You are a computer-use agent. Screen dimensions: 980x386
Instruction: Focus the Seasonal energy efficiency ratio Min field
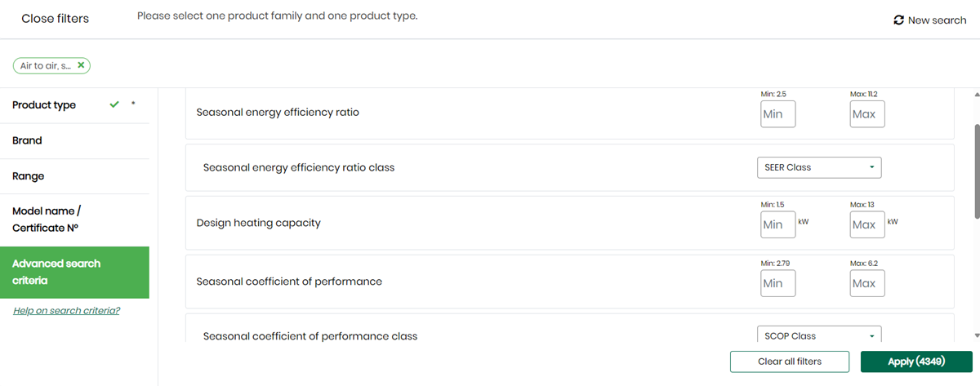point(777,114)
